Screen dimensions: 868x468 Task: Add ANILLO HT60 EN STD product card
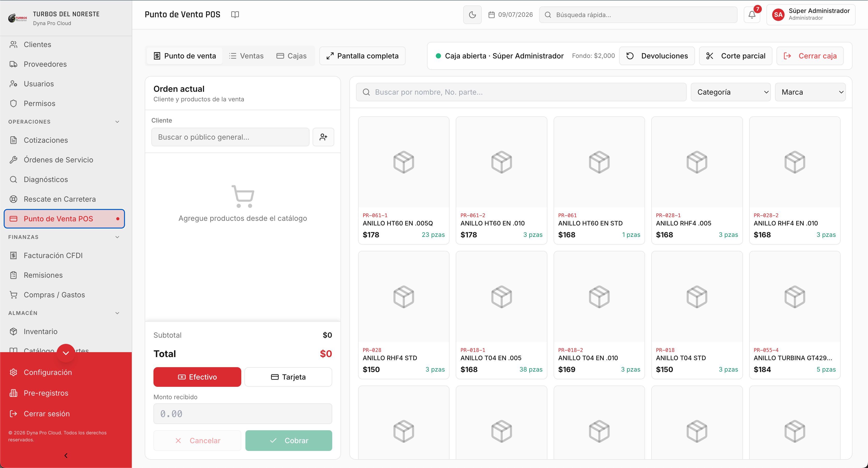(x=599, y=180)
